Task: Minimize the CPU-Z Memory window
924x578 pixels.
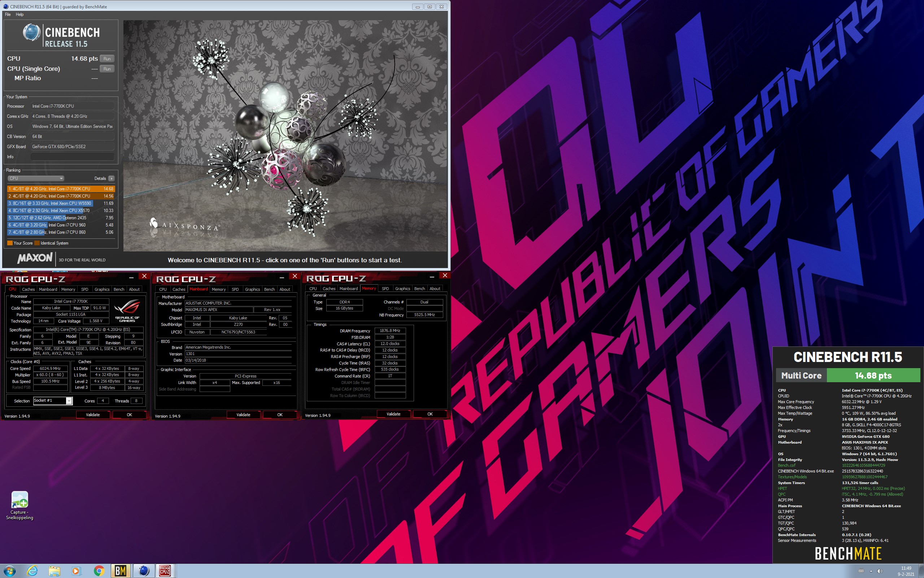Action: click(432, 276)
